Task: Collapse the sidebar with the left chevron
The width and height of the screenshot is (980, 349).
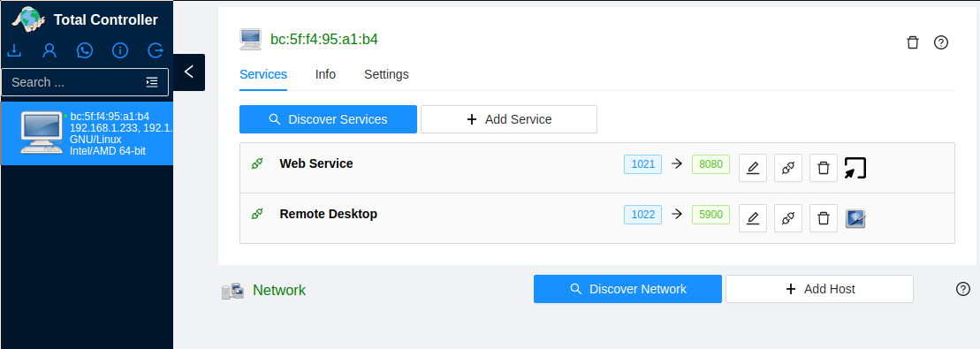Action: click(x=189, y=72)
